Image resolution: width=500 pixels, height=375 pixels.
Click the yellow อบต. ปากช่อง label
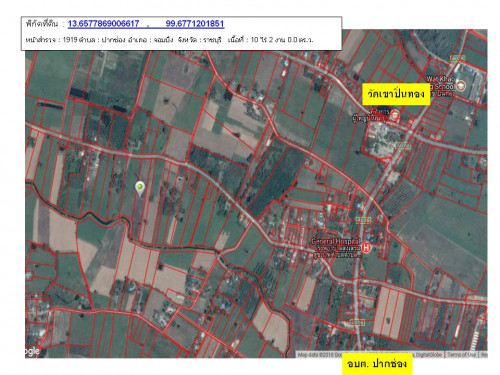coord(377,364)
